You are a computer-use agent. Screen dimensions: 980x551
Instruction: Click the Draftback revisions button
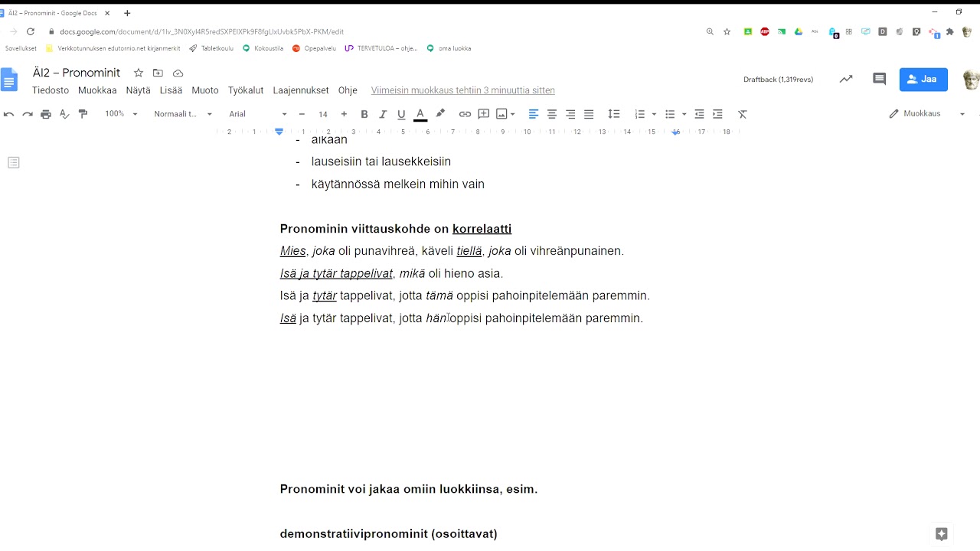[778, 80]
